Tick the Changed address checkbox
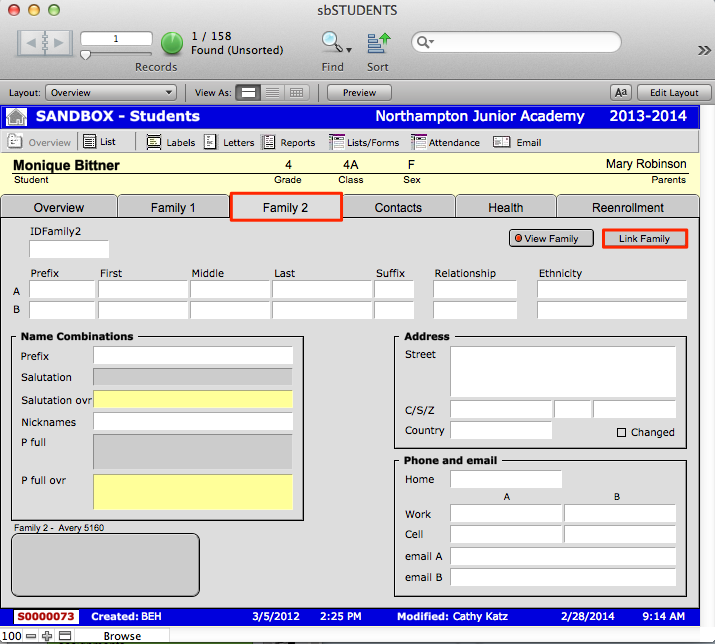Screen dimensions: 715x644 (621, 433)
